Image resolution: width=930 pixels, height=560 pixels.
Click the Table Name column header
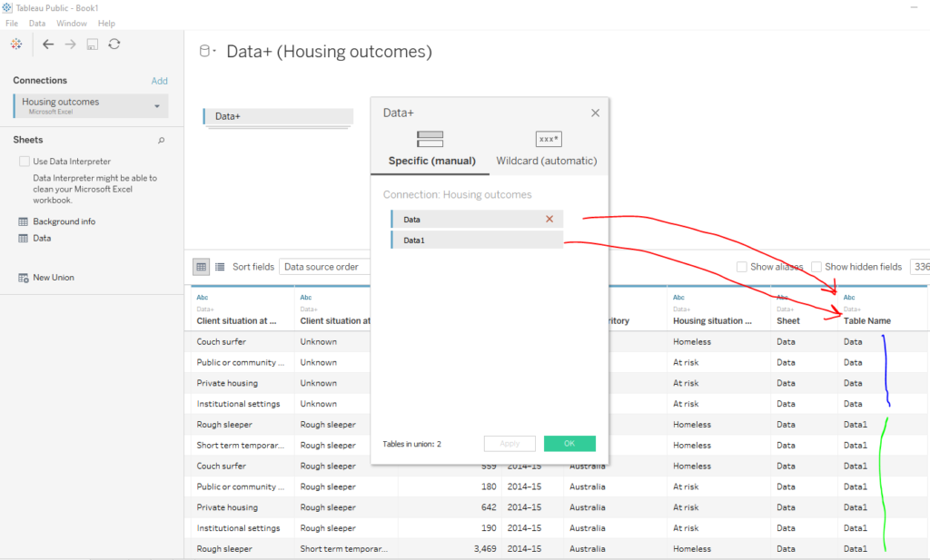867,320
